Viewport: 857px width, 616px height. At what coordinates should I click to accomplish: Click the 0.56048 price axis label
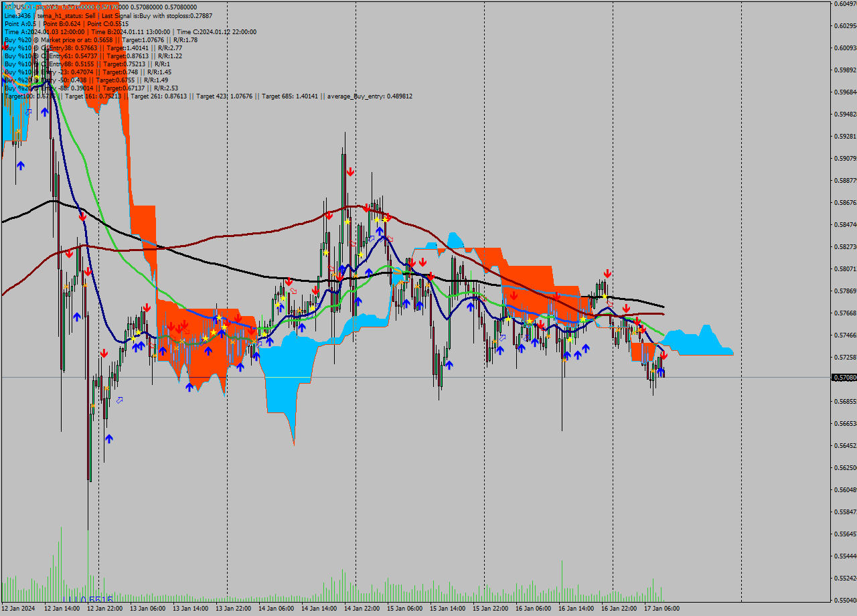845,489
